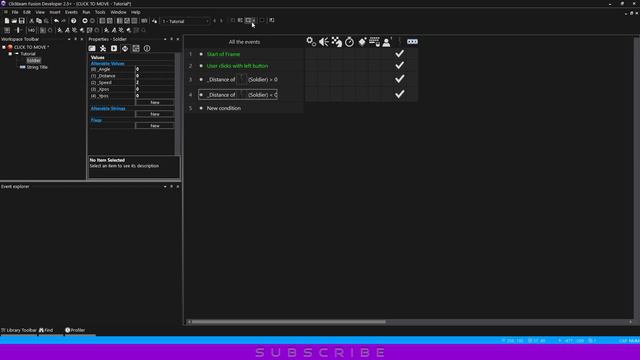Select the Soldier object in workspace tree
Image resolution: width=640 pixels, height=360 pixels.
point(33,60)
